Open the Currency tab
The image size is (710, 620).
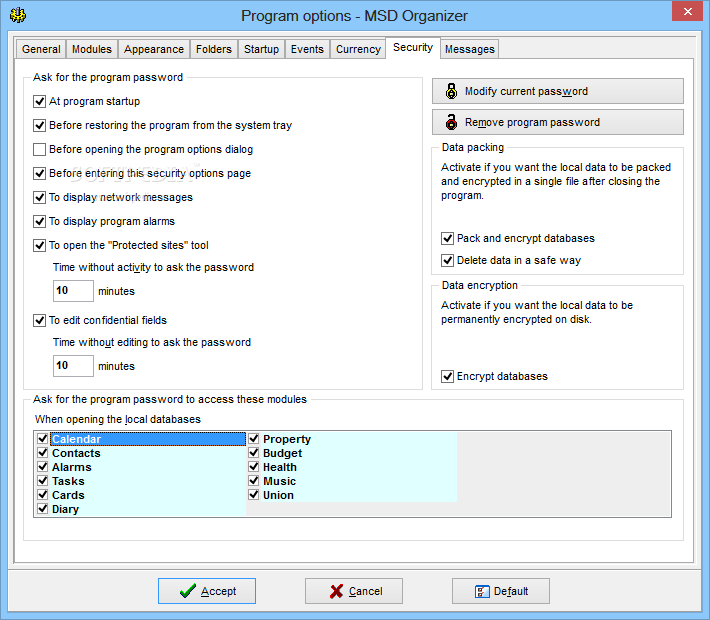coord(358,49)
